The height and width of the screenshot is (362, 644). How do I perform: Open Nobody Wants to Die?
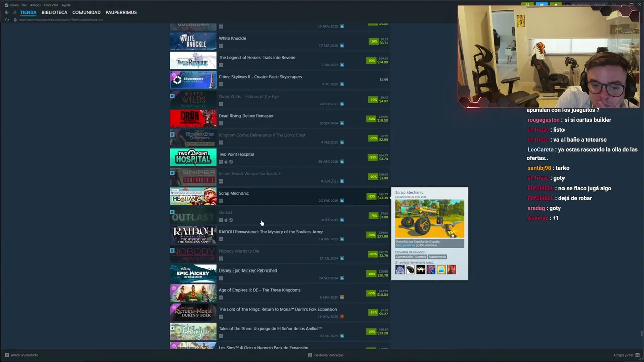[x=280, y=254]
